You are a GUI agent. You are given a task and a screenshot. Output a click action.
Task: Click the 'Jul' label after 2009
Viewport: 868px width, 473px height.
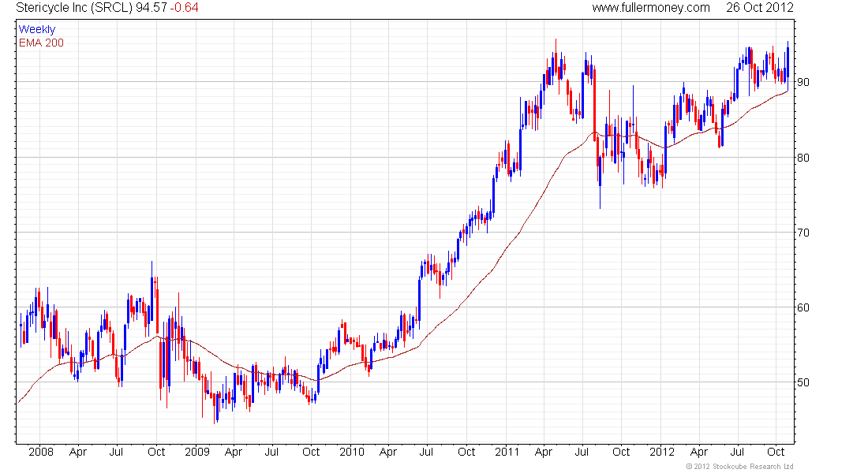pos(271,452)
